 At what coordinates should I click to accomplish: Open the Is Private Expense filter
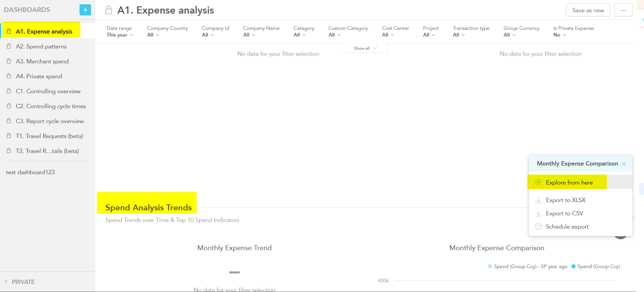[573, 32]
